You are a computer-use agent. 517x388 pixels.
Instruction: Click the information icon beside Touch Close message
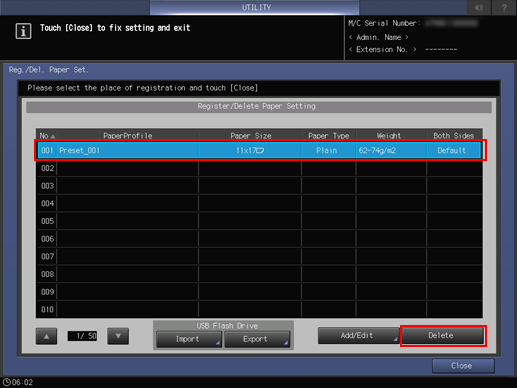[x=23, y=31]
